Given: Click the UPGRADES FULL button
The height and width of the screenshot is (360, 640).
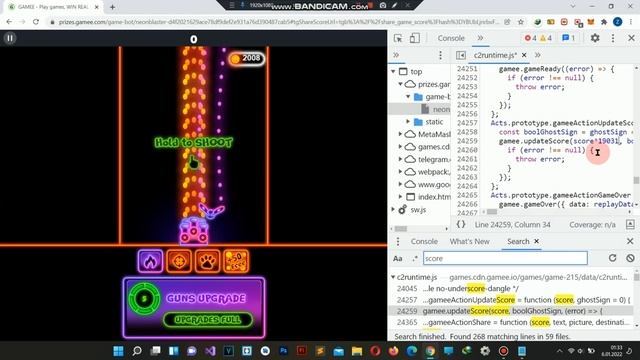Looking at the screenshot, I should [208, 320].
